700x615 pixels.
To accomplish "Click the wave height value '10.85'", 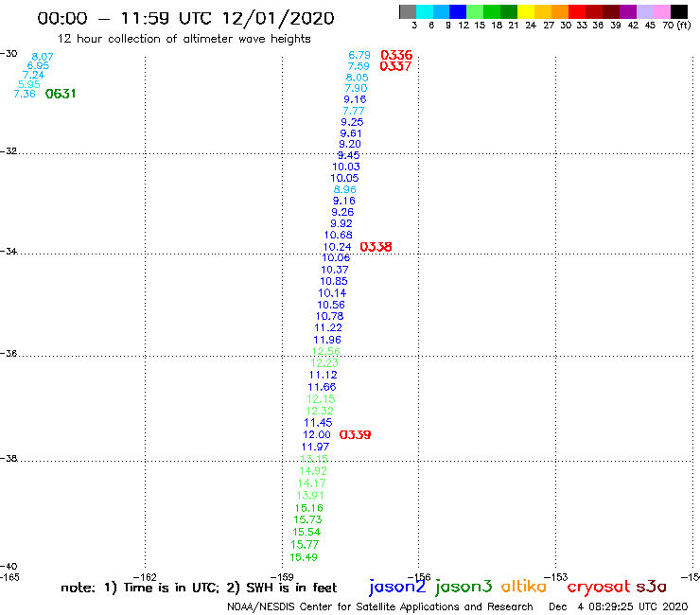I will [334, 281].
